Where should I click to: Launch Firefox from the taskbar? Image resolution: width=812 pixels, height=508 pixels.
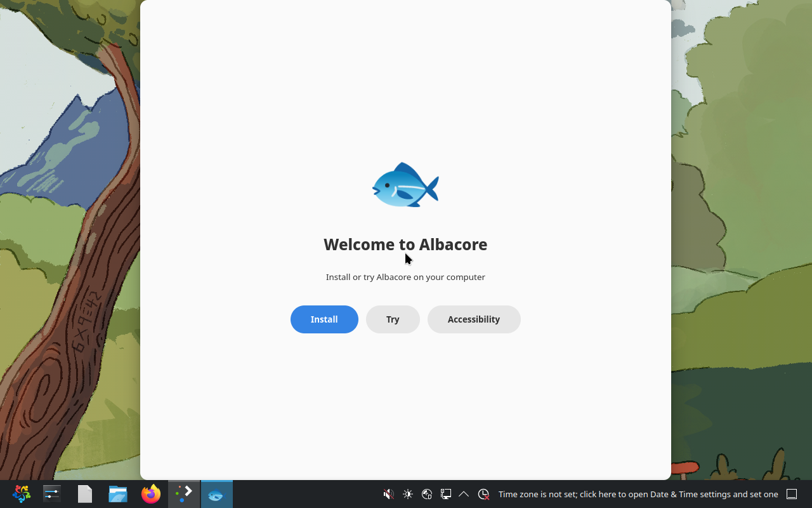point(151,494)
